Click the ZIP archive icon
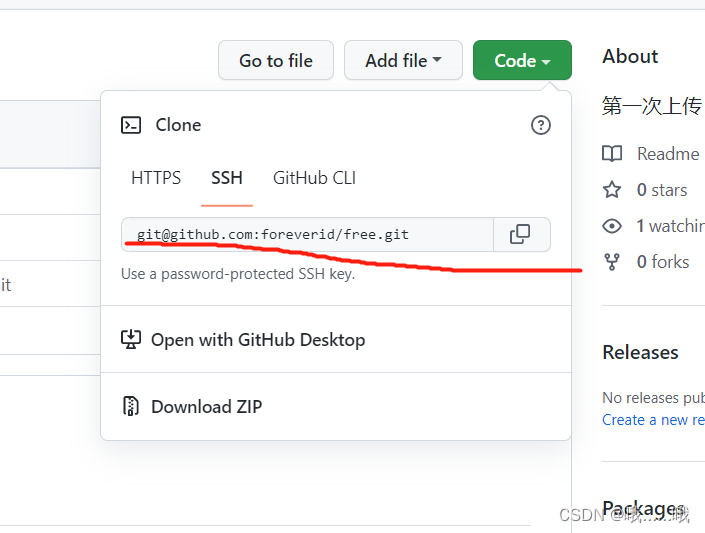Viewport: 705px width, 533px height. point(131,406)
